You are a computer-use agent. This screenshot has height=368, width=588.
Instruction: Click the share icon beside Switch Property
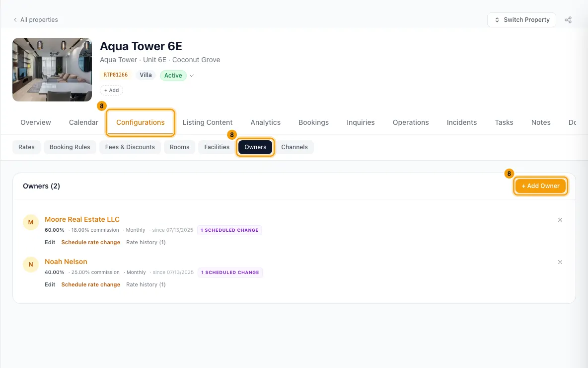pyautogui.click(x=568, y=20)
